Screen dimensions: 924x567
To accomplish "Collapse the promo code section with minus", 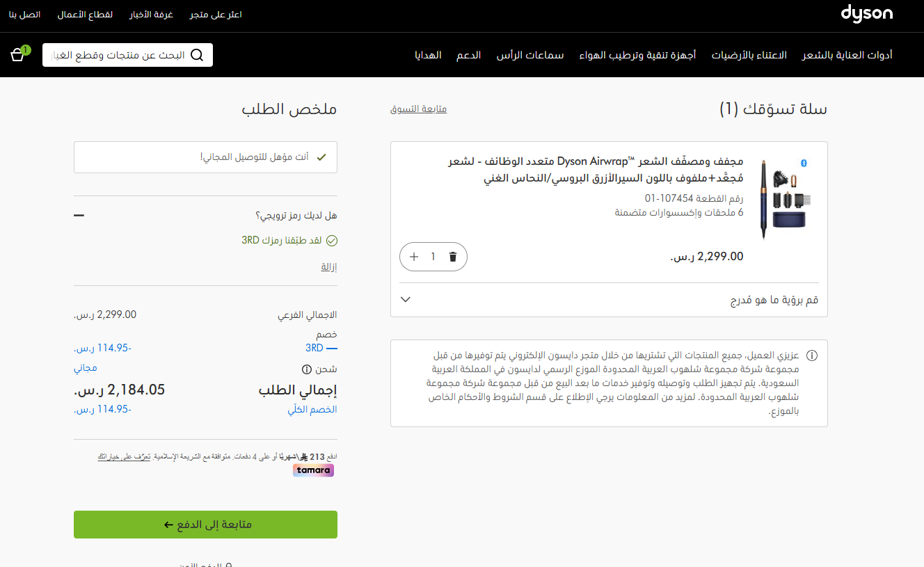I will coord(79,215).
